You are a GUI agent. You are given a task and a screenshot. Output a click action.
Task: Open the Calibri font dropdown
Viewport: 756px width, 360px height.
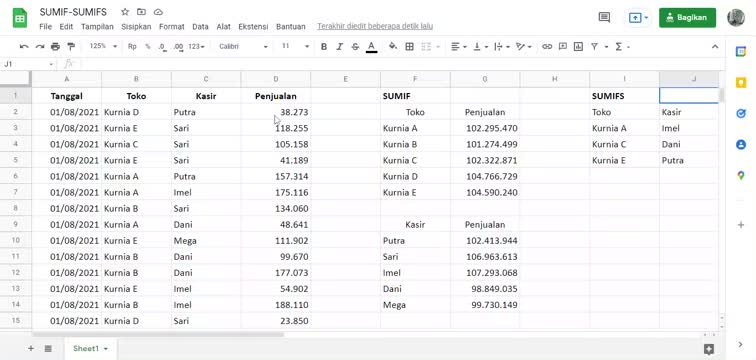[x=243, y=46]
